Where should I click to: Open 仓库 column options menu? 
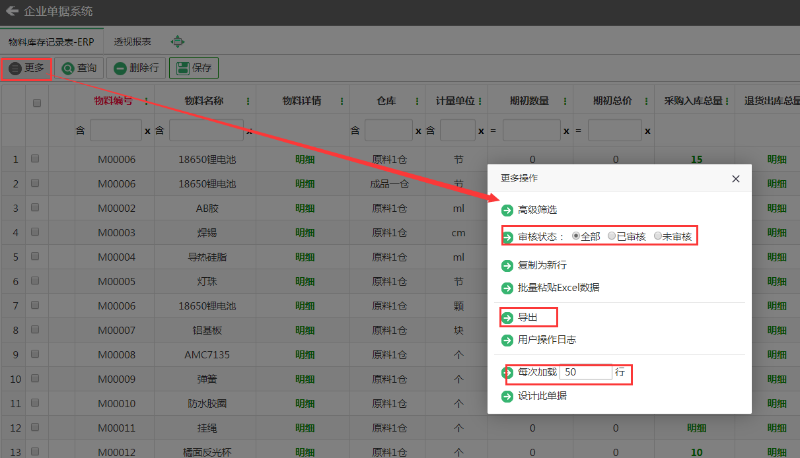pos(417,101)
